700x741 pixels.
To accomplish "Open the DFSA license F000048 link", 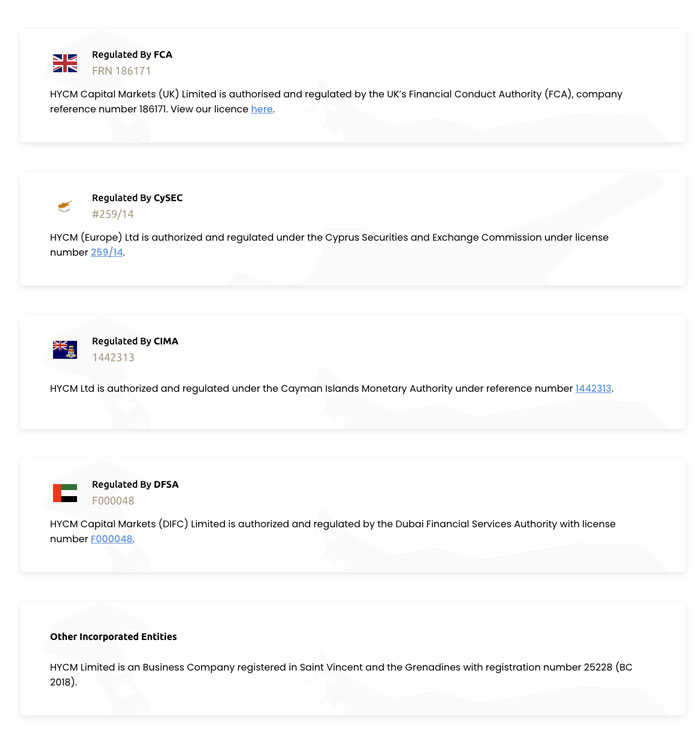I will 112,539.
